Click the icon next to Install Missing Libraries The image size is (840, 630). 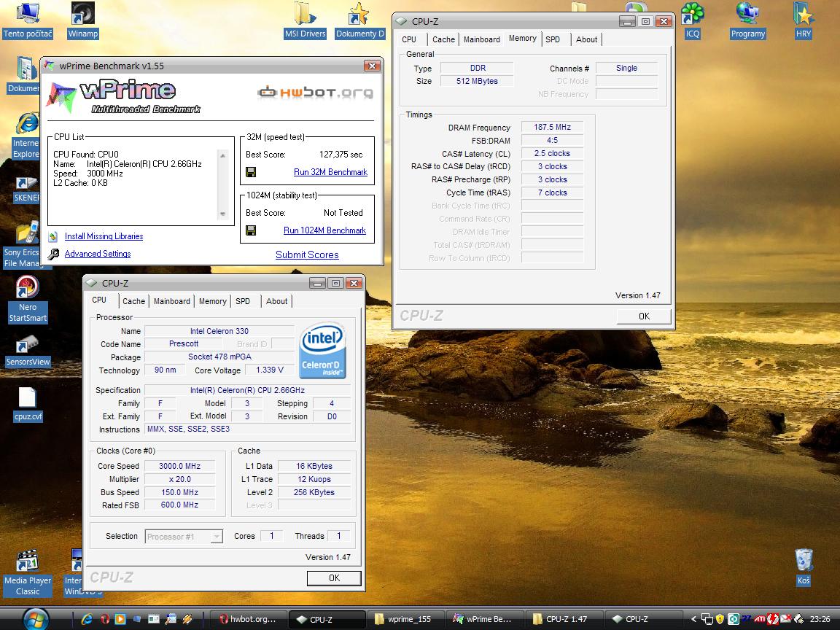(x=53, y=236)
